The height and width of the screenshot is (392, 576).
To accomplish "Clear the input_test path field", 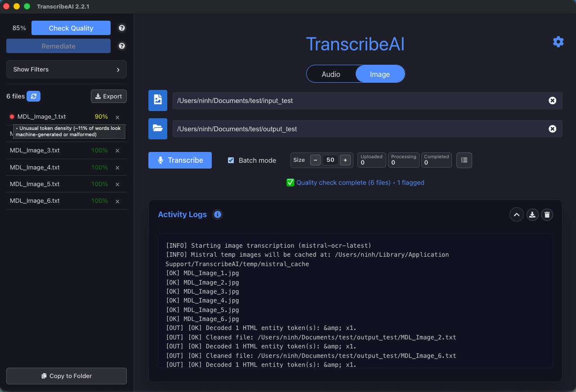I will click(553, 101).
